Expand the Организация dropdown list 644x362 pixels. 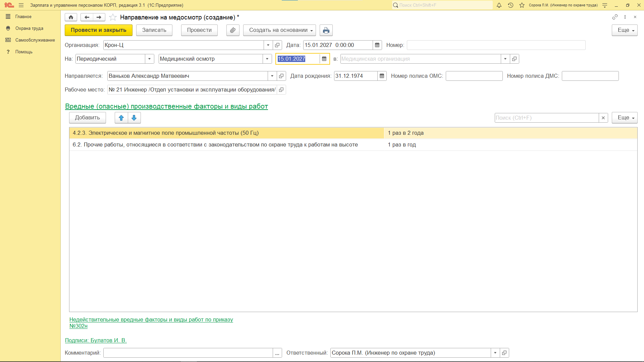268,45
